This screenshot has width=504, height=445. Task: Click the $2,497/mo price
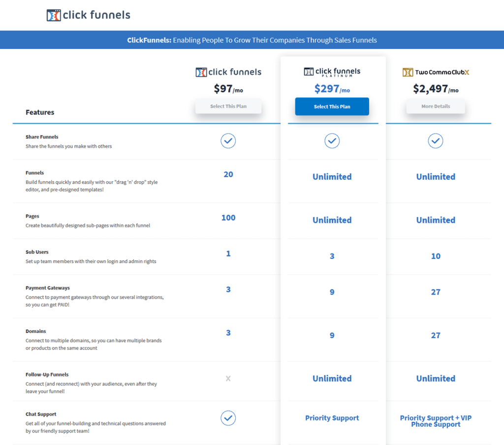pyautogui.click(x=436, y=89)
